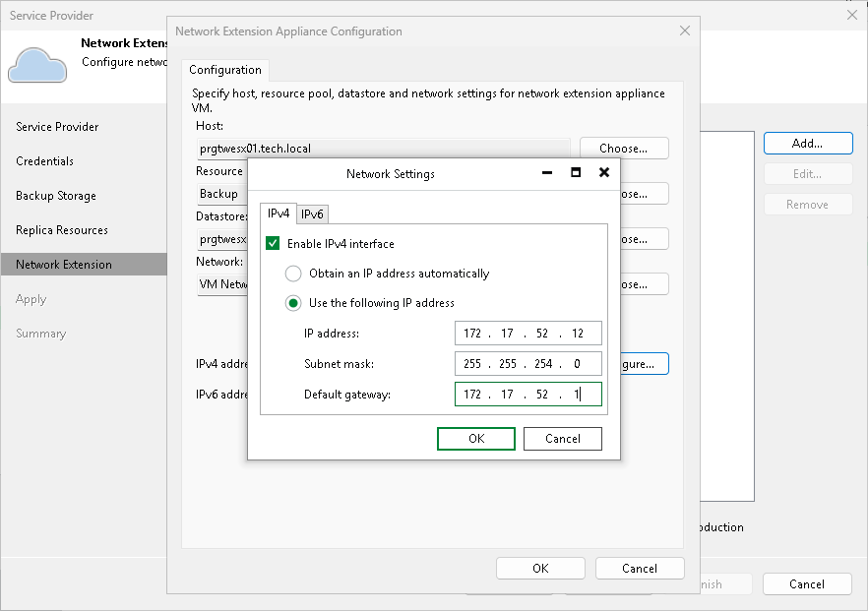This screenshot has width=868, height=611.
Task: Click the Choose button beside the Host field
Action: coord(623,148)
